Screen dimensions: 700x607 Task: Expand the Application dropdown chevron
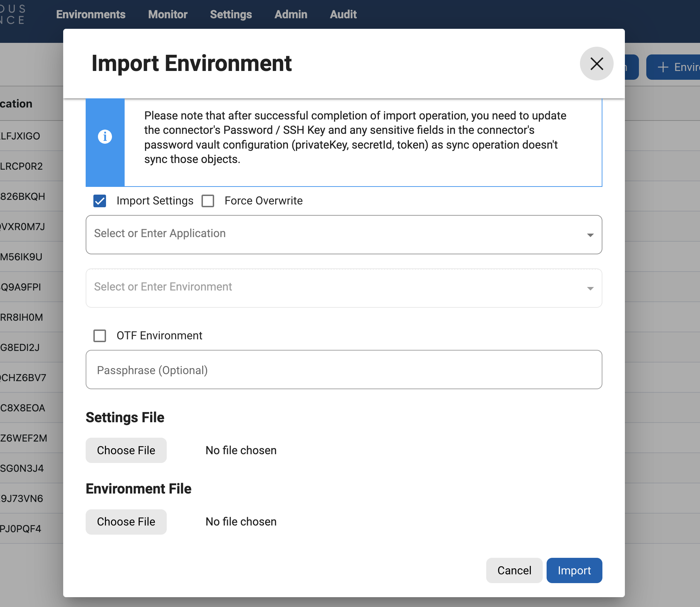coord(590,235)
